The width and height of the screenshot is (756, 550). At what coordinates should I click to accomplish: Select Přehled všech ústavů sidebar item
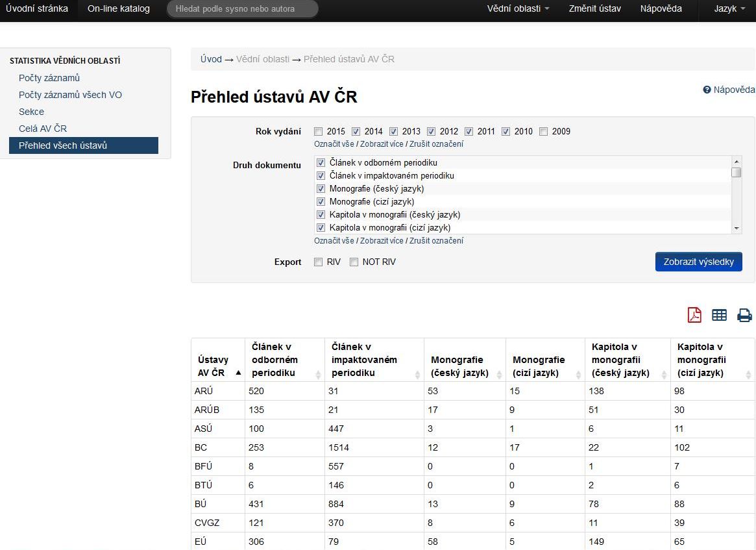(x=84, y=145)
